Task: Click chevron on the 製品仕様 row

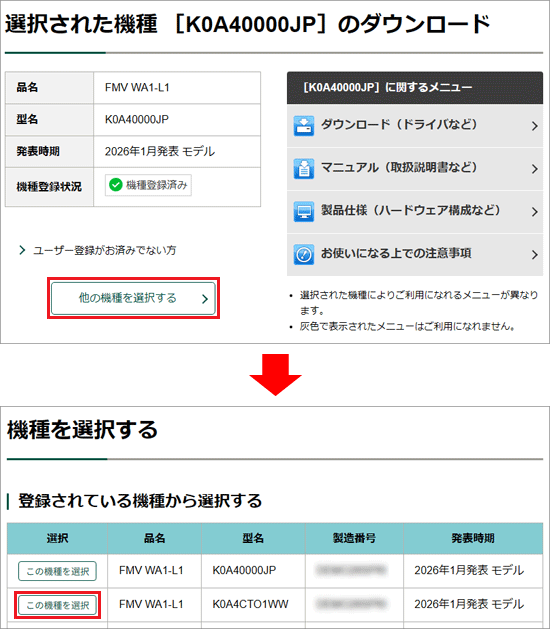Action: coord(534,212)
